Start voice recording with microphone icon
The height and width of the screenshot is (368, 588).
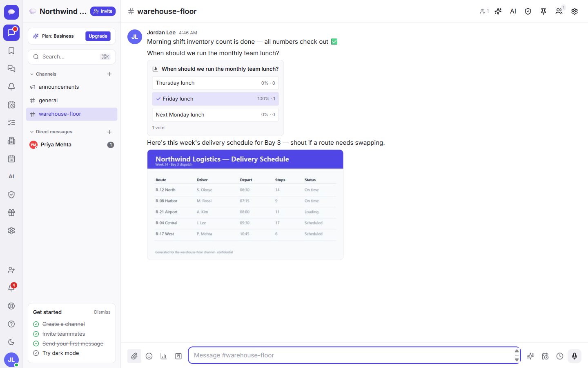pyautogui.click(x=575, y=356)
